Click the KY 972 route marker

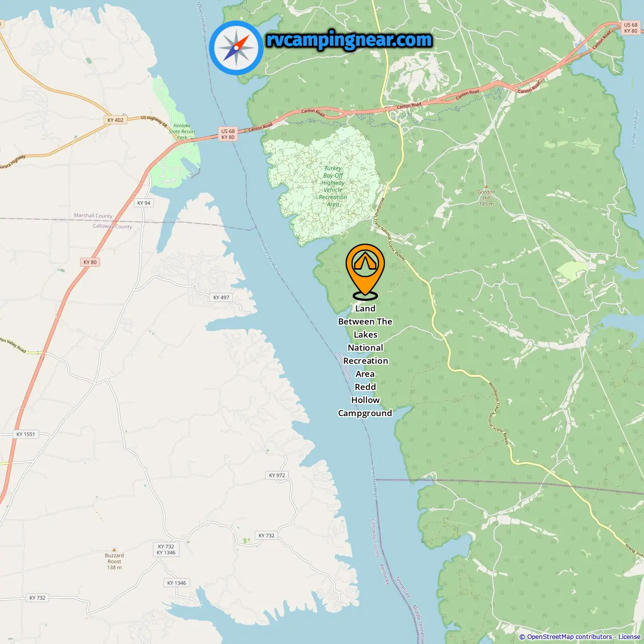[x=277, y=475]
